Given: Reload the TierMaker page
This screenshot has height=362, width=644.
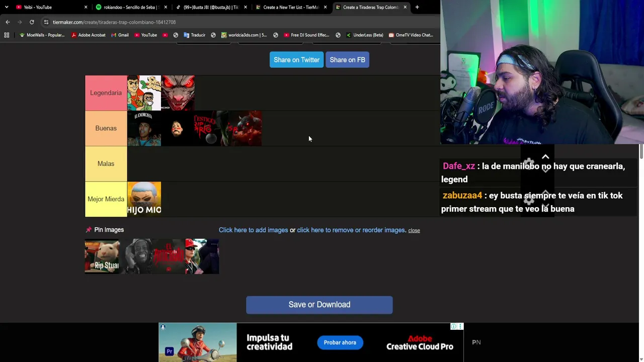Looking at the screenshot, I should [32, 22].
